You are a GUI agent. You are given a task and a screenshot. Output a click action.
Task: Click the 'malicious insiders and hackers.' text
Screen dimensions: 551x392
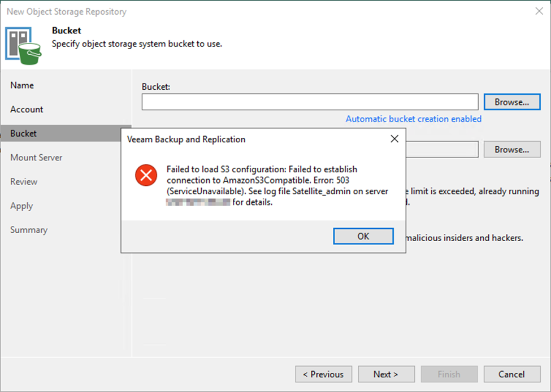(x=465, y=238)
